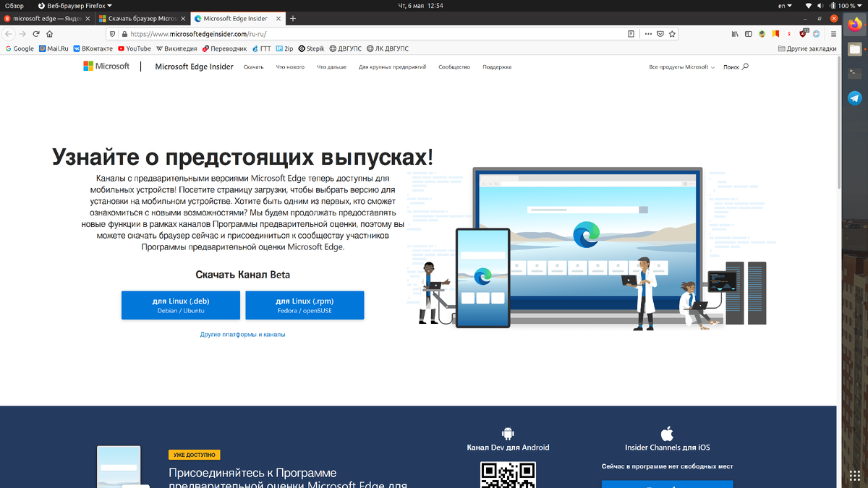Close the Microsoft Edge Insider tab
Viewport: 868px width, 488px height.
278,18
